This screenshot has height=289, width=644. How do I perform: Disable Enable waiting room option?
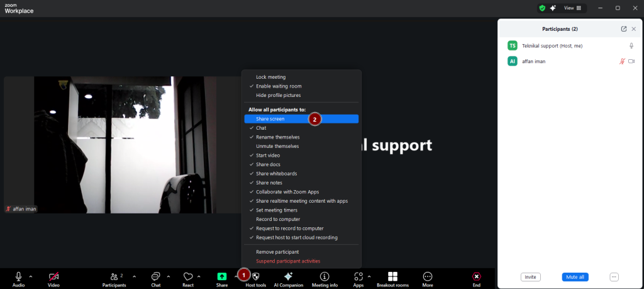click(x=279, y=86)
